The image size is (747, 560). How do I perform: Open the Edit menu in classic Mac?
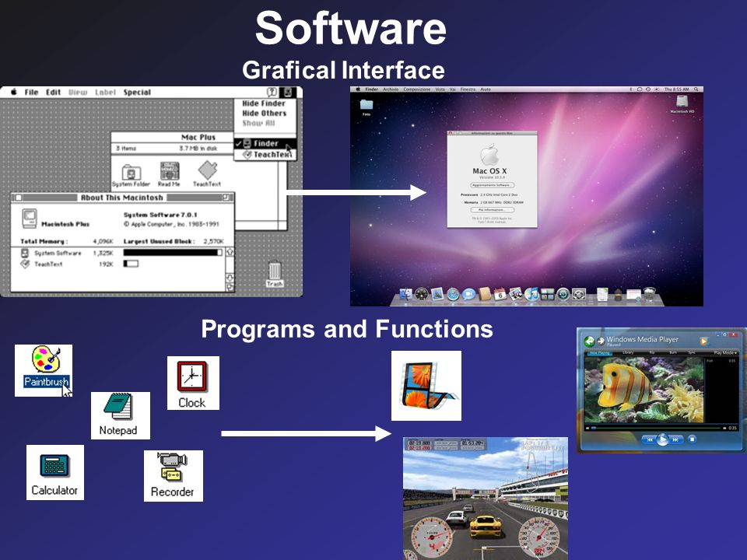pos(53,92)
